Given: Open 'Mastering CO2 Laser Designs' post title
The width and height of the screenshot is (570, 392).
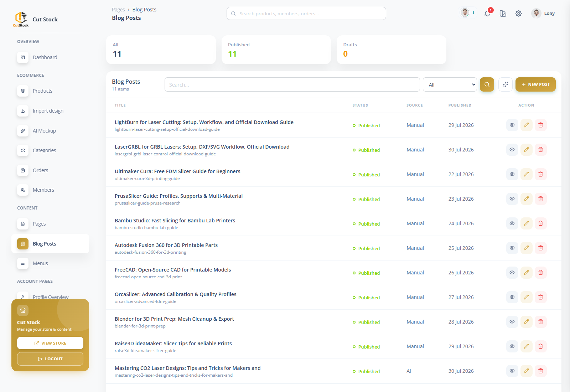Looking at the screenshot, I should 187,368.
